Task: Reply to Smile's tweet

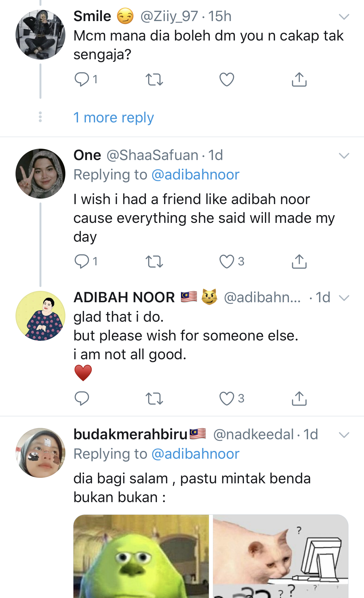Action: (82, 79)
